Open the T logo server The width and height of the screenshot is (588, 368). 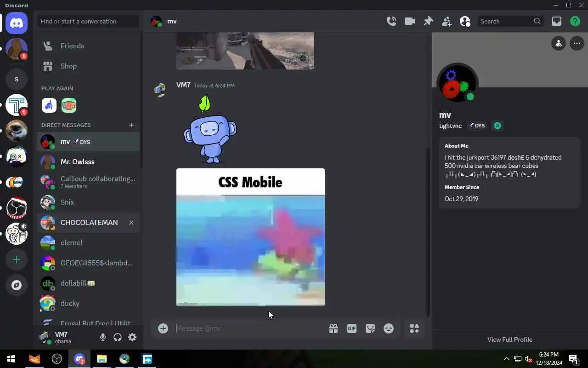(x=17, y=105)
